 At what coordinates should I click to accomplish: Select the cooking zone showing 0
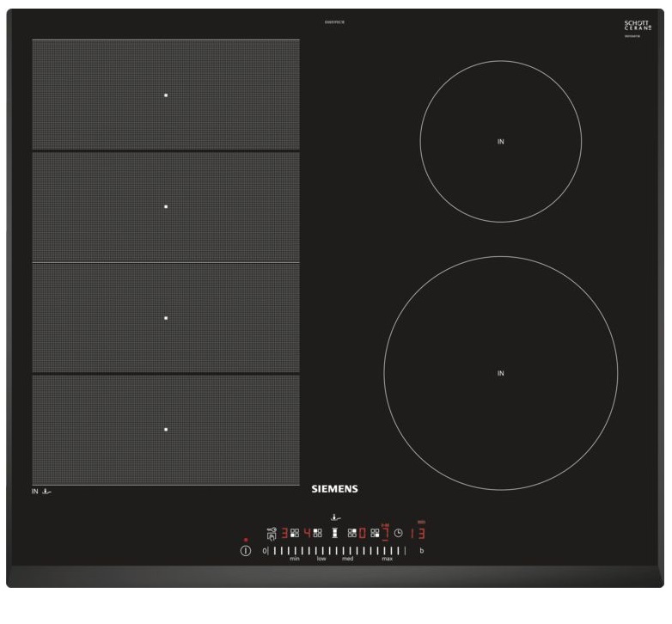[x=363, y=533]
